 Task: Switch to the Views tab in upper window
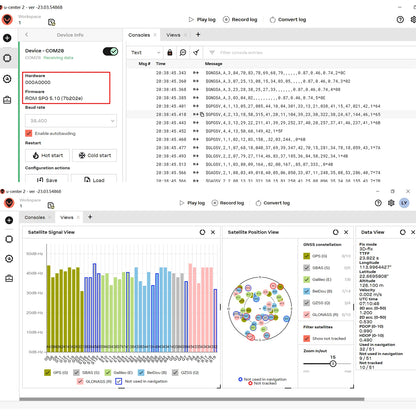click(x=173, y=35)
